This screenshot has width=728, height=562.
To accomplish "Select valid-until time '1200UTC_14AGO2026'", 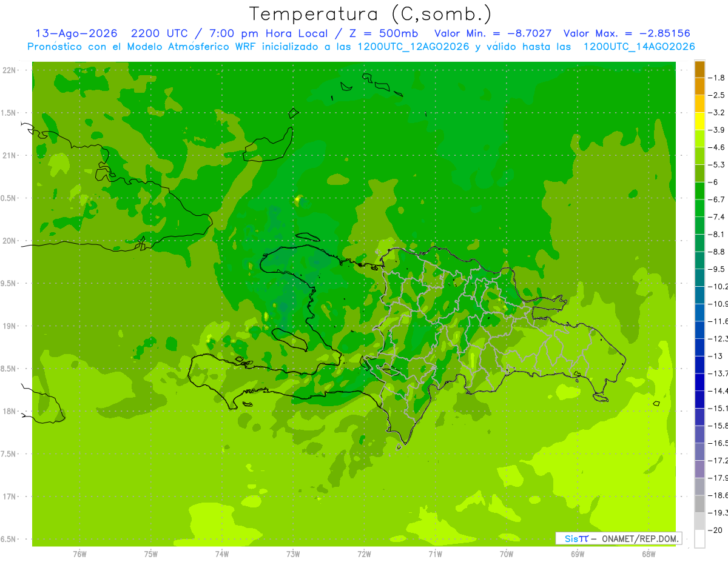I will click(639, 47).
